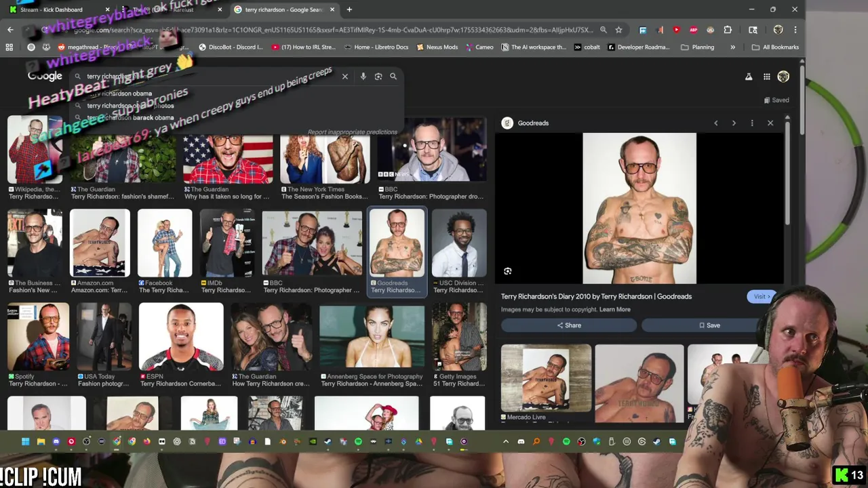This screenshot has height=488, width=868.
Task: Open search by image (Google Lens) icon
Action: (378, 77)
